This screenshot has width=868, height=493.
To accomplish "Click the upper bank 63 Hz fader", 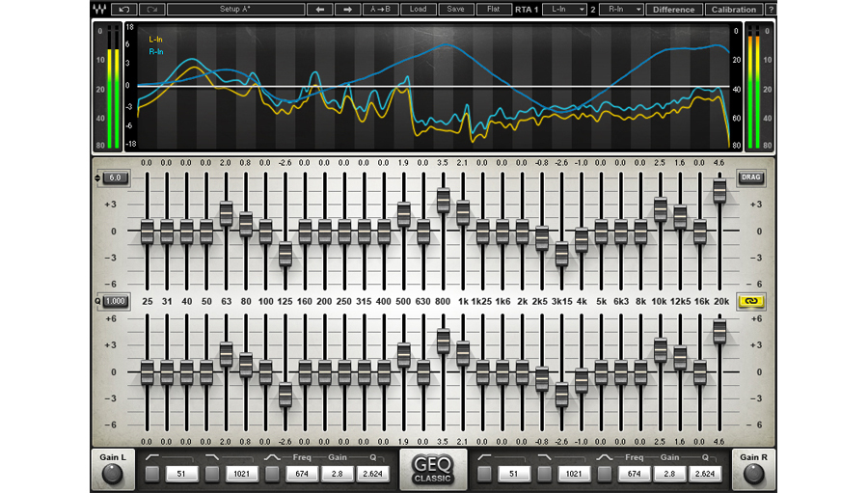I will point(226,213).
